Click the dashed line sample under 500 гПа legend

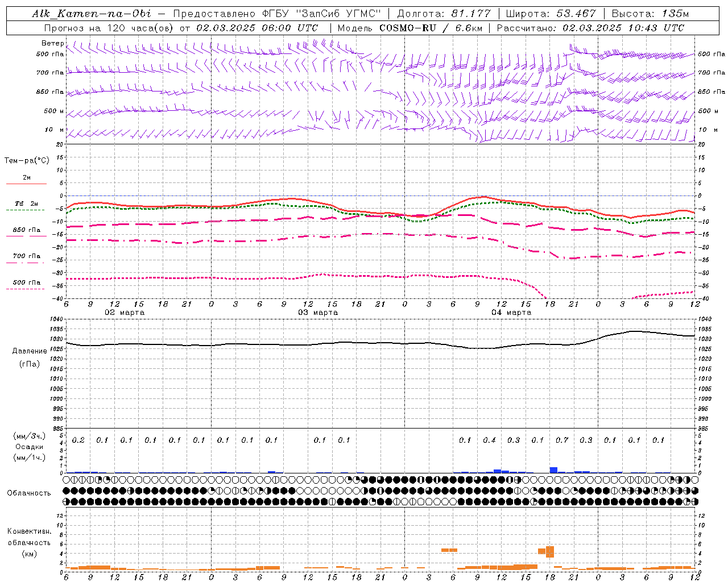pyautogui.click(x=26, y=289)
